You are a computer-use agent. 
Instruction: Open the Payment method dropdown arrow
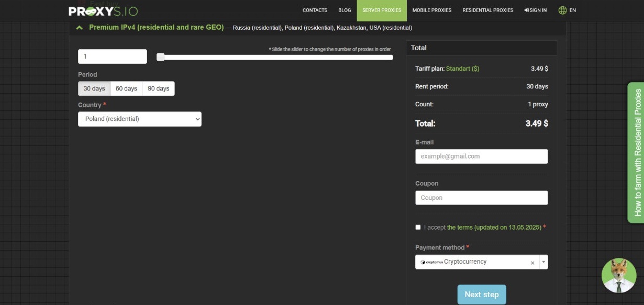(x=543, y=262)
